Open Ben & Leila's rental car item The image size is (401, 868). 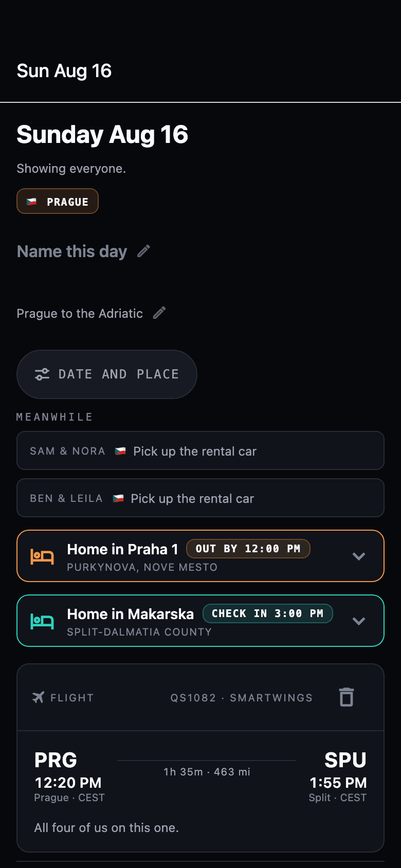pos(200,498)
